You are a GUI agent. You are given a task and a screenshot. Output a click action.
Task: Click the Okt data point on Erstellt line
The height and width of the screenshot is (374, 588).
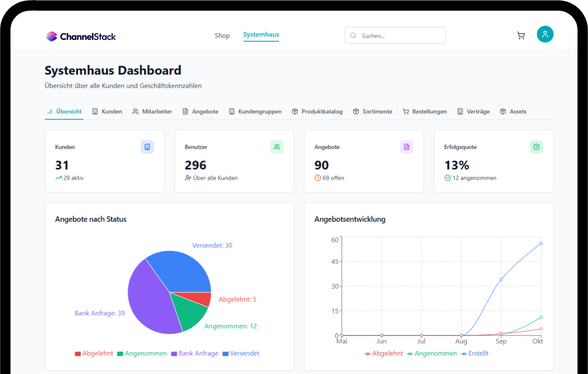[541, 244]
